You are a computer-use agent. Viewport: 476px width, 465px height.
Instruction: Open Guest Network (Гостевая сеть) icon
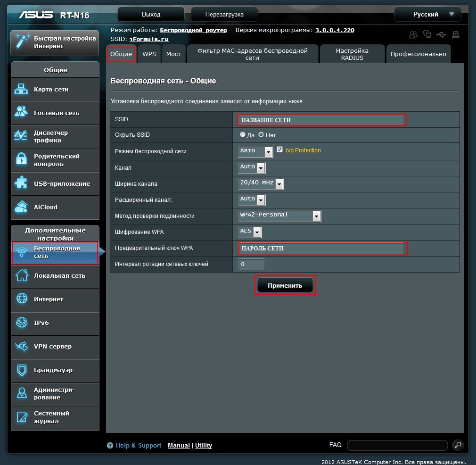click(22, 113)
